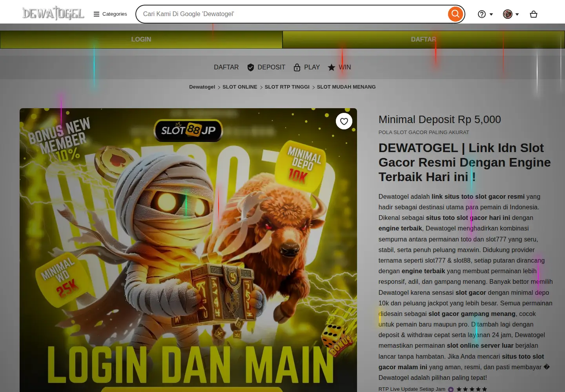Screen dimensions: 565x392
Task: Select the DEPOSIT step text
Action: click(x=272, y=67)
